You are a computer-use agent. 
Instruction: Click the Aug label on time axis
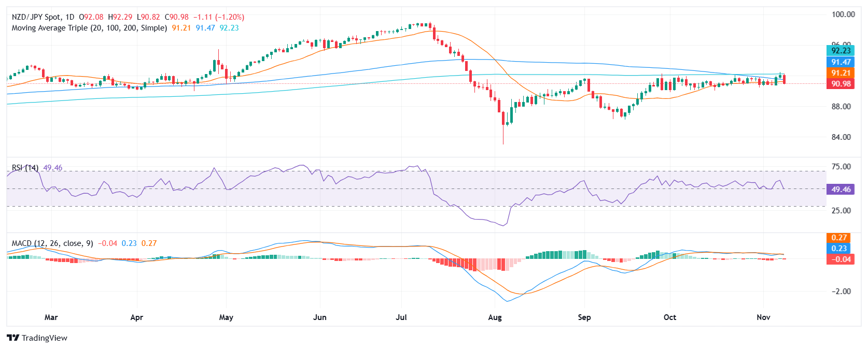(x=495, y=317)
